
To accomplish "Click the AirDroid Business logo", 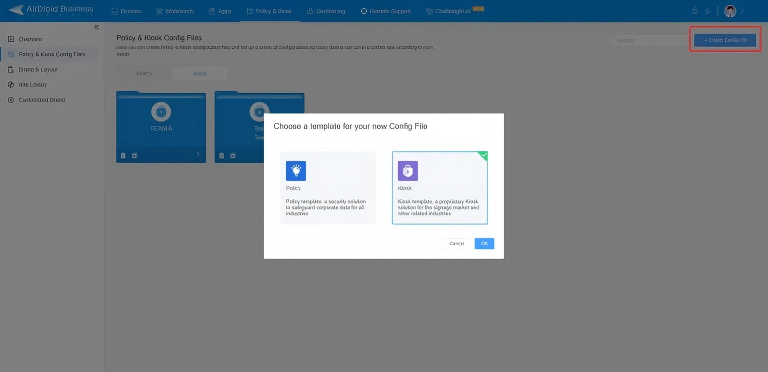I will (x=51, y=10).
